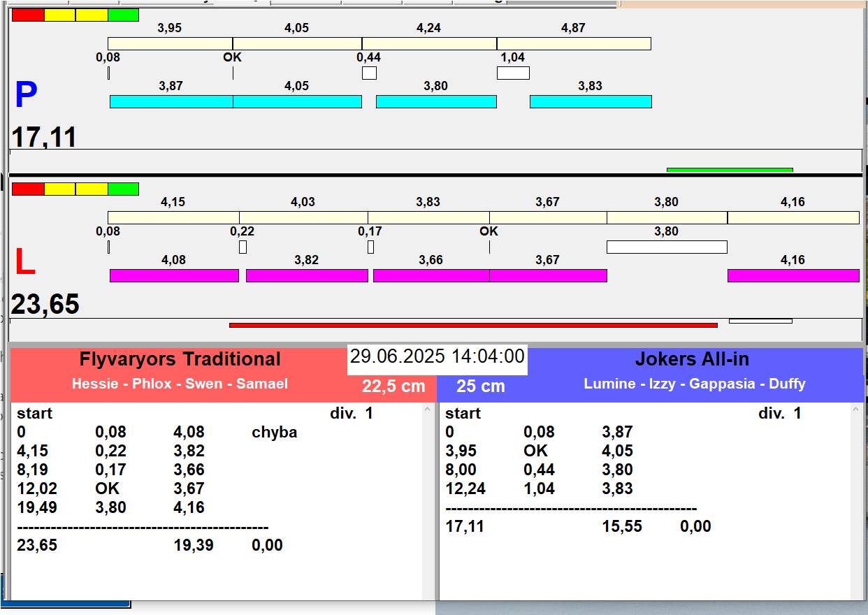Click the cyan 3,80 run bar
868x615 pixels.
tap(436, 102)
